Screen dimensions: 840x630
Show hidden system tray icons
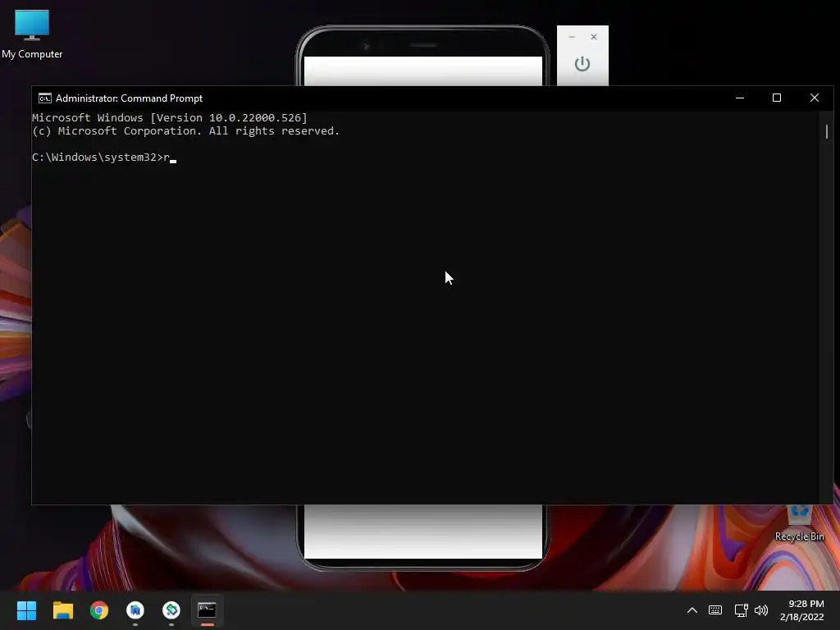(x=692, y=610)
